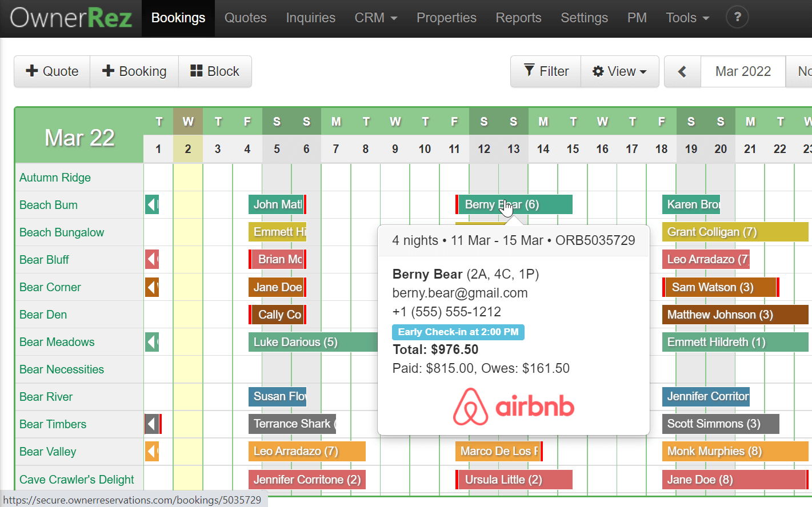Screen dimensions: 812x507
Task: Click the Airbnb logo in booking popup
Action: pyautogui.click(x=513, y=407)
